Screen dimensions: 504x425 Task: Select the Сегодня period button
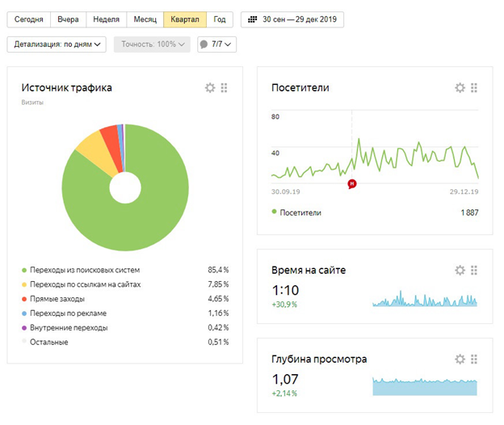[x=28, y=19]
